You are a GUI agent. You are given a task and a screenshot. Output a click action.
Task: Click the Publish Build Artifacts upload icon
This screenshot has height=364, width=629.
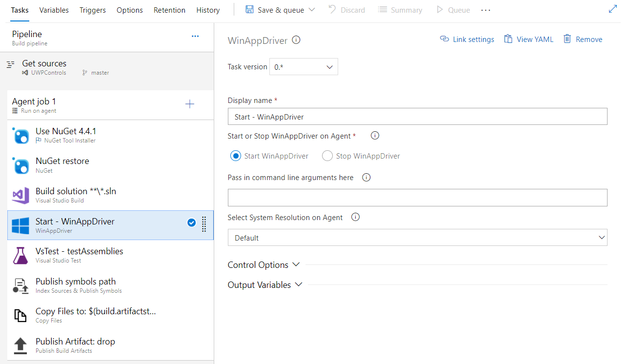(20, 346)
